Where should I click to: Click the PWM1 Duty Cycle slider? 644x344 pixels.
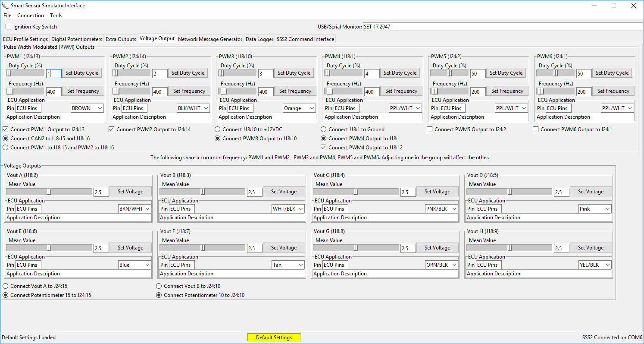(x=25, y=73)
